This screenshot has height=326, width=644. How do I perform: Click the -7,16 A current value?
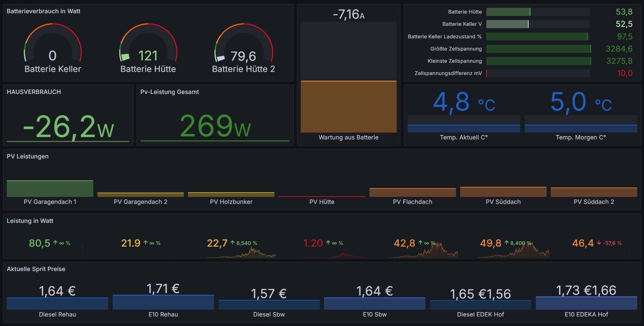[x=348, y=14]
